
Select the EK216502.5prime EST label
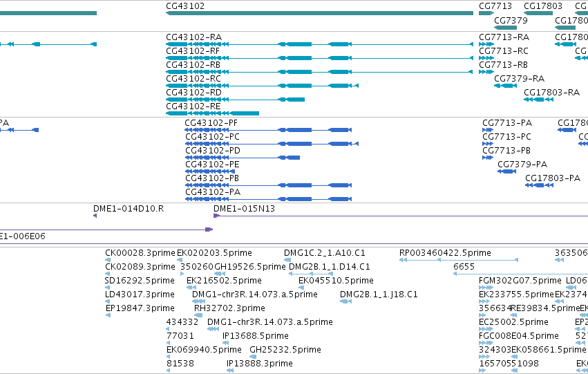224,281
